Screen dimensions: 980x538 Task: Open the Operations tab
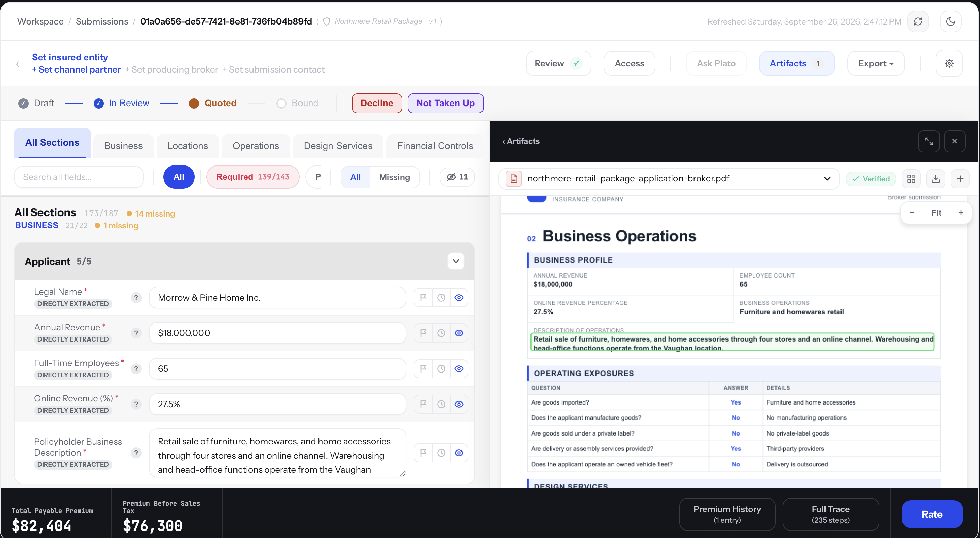(256, 146)
